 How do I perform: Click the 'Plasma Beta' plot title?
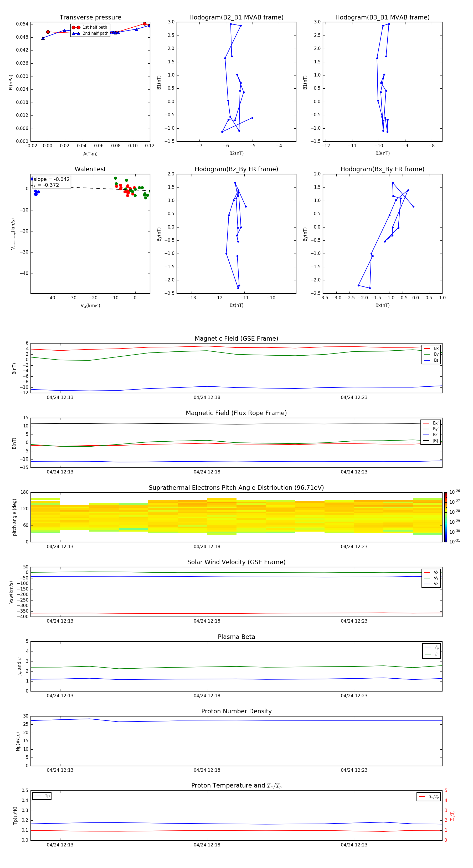236,637
